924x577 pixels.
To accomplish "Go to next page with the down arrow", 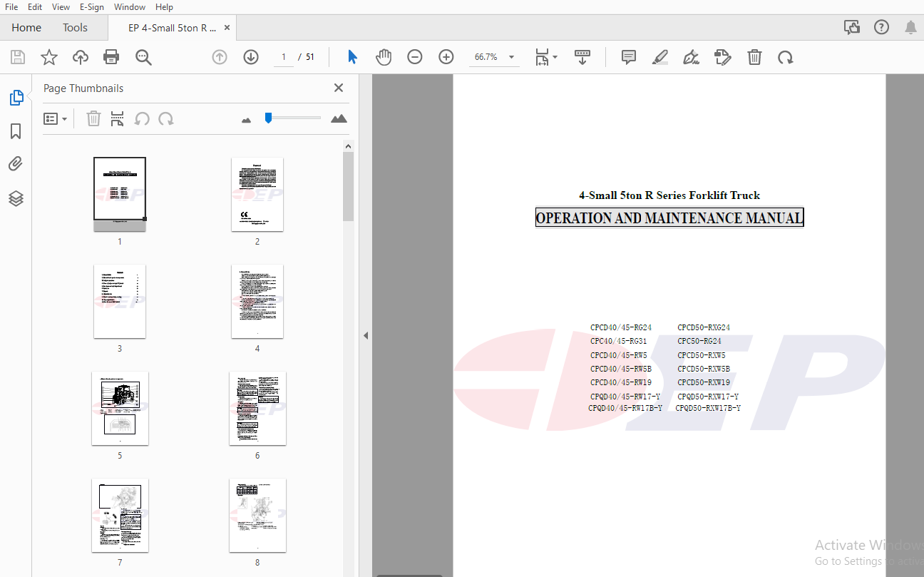I will point(251,57).
